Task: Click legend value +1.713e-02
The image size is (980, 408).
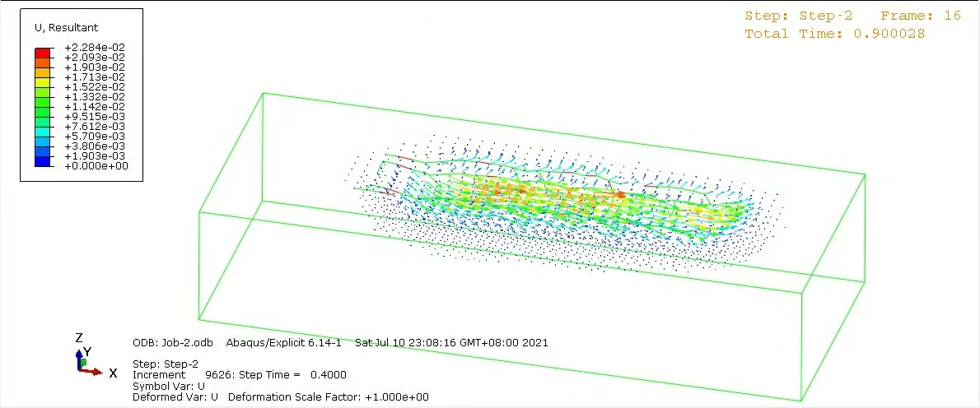Action: point(96,76)
